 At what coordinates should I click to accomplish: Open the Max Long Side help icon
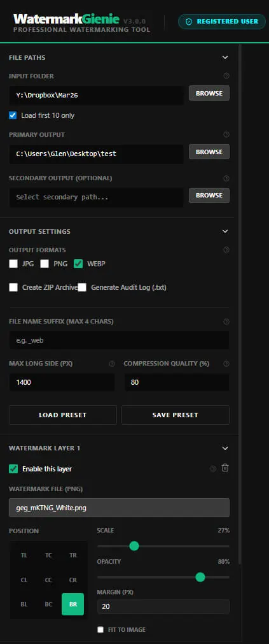tap(112, 364)
